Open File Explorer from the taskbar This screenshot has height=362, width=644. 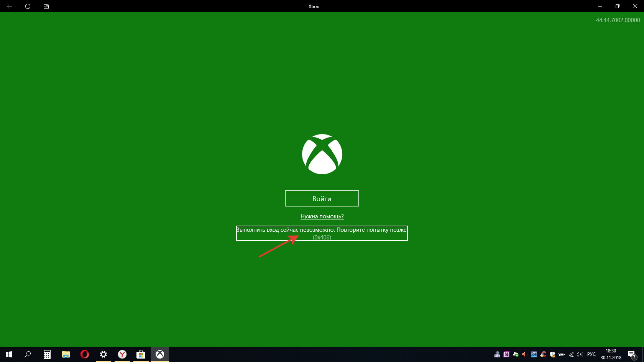click(x=66, y=354)
